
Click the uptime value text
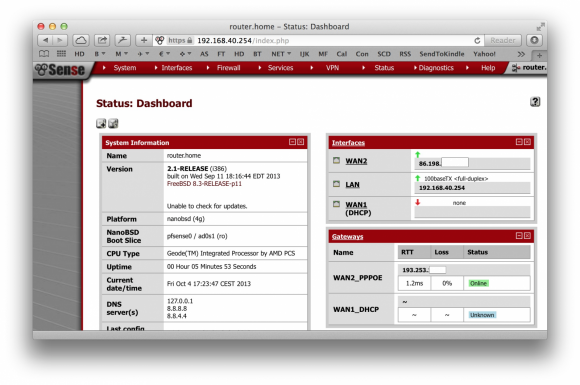tap(211, 267)
